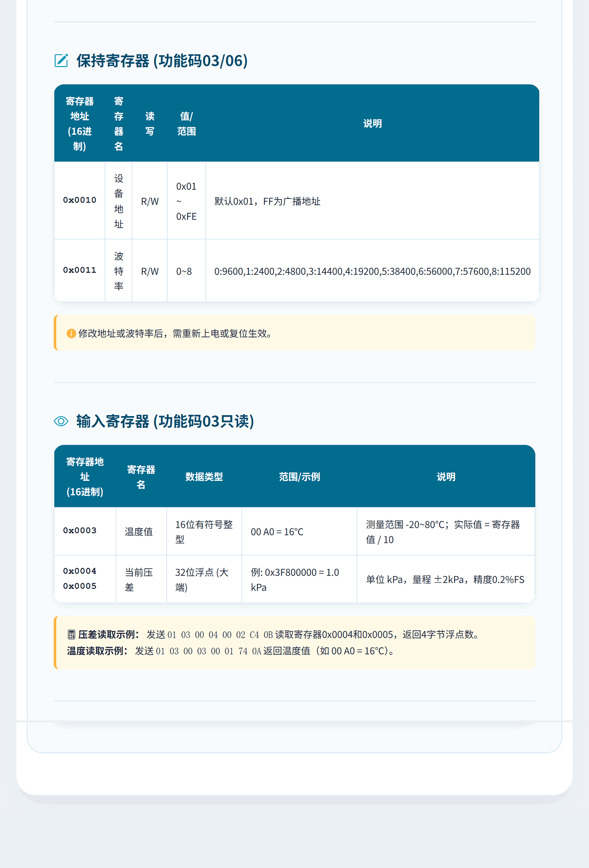Click the register address 0x0003
The height and width of the screenshot is (868, 589).
[x=80, y=530]
